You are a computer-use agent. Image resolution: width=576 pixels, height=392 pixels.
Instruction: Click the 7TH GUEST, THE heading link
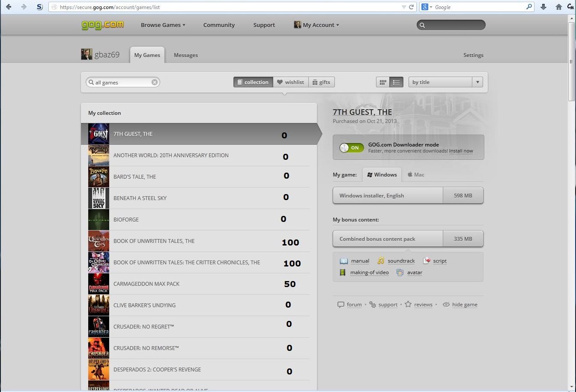click(x=362, y=112)
